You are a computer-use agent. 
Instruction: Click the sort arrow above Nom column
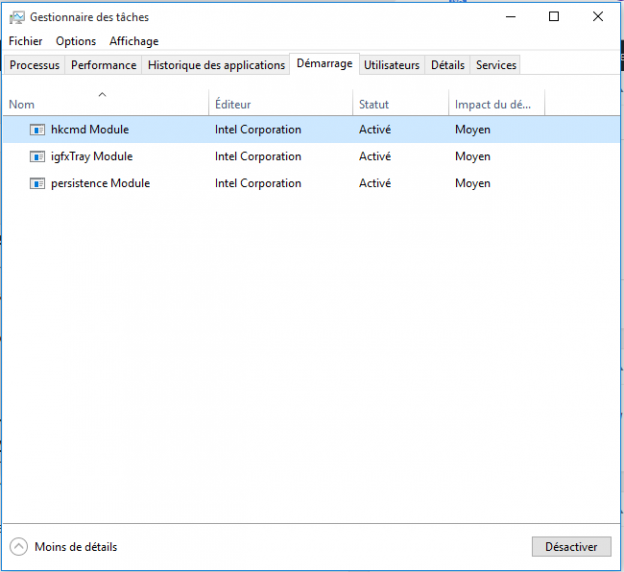pos(102,94)
